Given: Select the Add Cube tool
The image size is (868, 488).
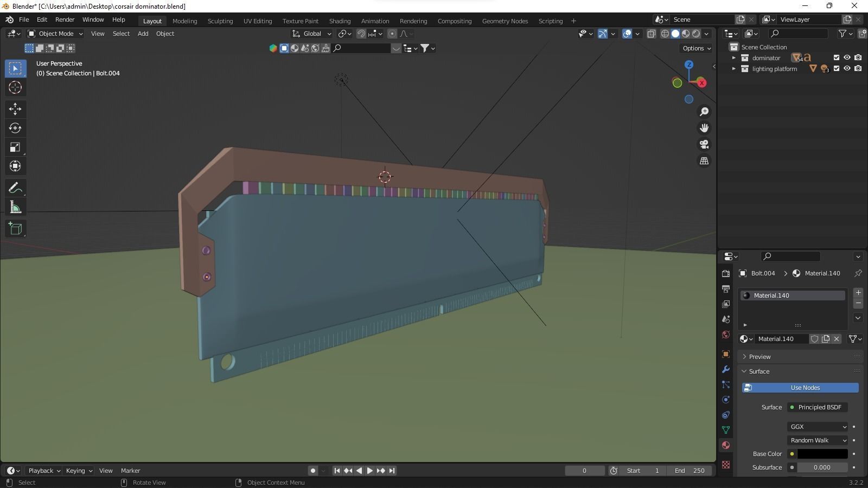Looking at the screenshot, I should (15, 228).
